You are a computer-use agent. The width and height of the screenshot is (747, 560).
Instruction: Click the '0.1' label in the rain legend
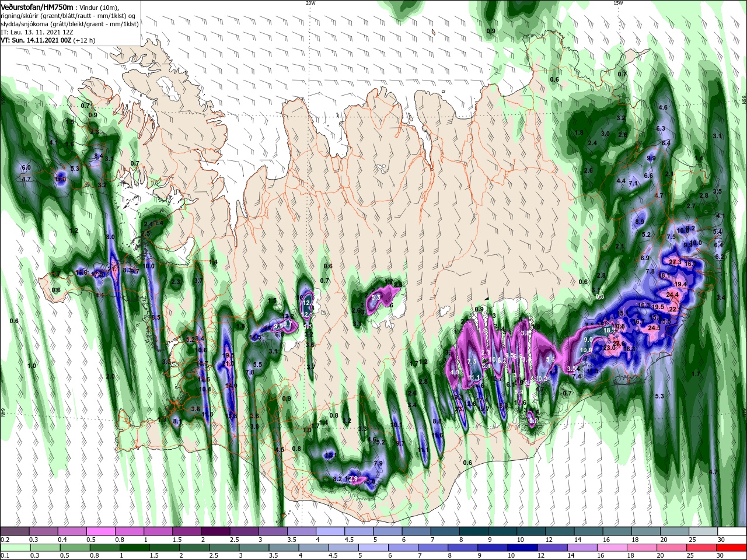pos(5,556)
